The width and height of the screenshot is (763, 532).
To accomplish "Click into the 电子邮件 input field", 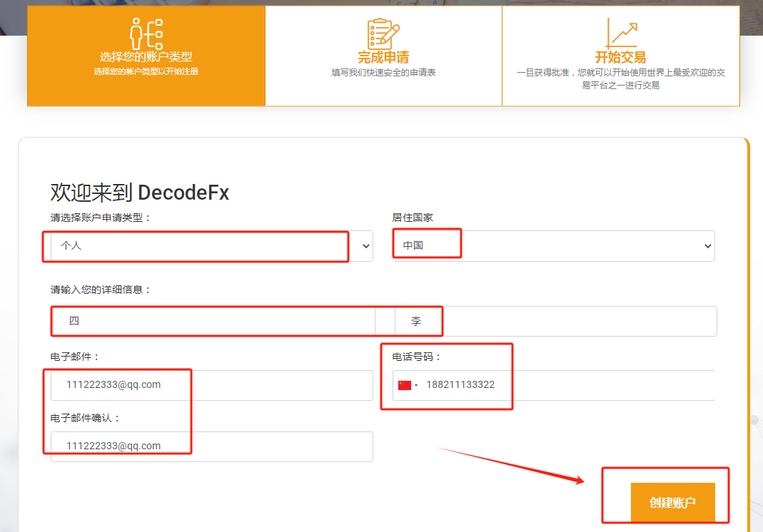I will [x=211, y=385].
